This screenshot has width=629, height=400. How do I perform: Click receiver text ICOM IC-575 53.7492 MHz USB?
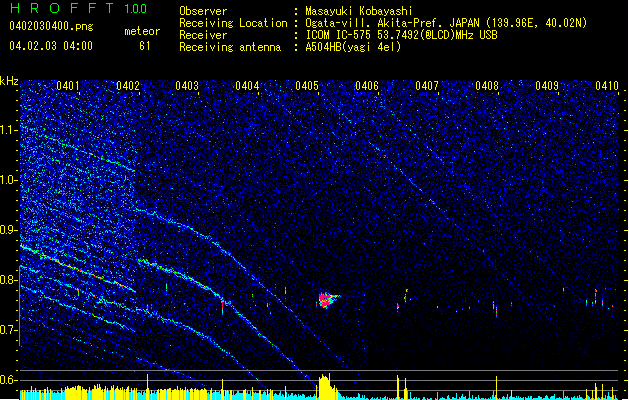[401, 35]
